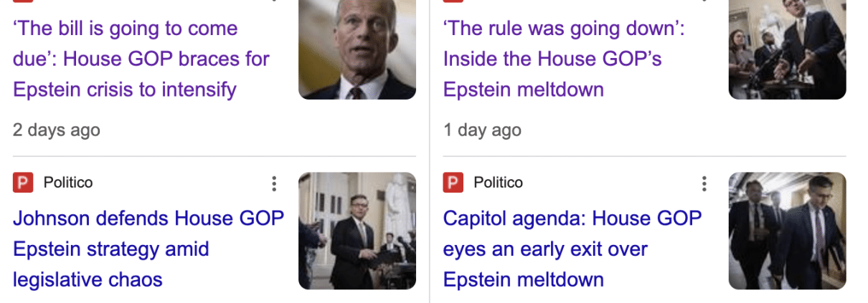Click the Politico logo icon beside Johnson defends story
Screen dimensions: 868x303
coord(23,183)
